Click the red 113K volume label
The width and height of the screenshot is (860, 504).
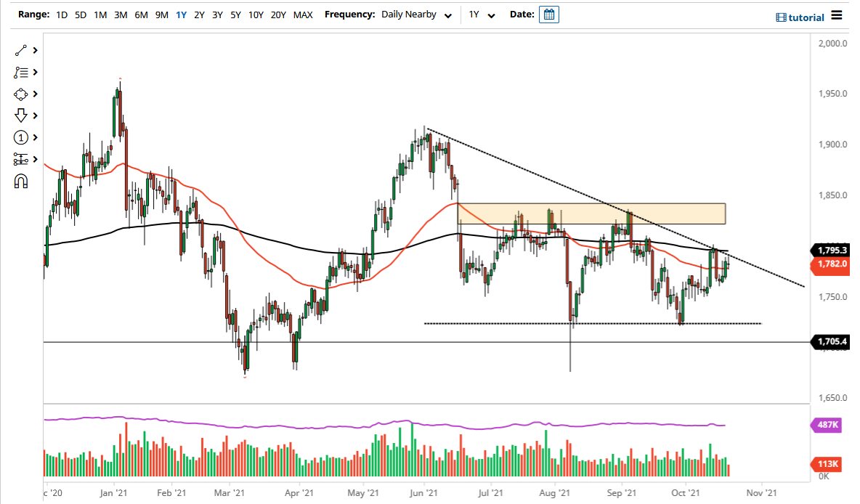827,464
